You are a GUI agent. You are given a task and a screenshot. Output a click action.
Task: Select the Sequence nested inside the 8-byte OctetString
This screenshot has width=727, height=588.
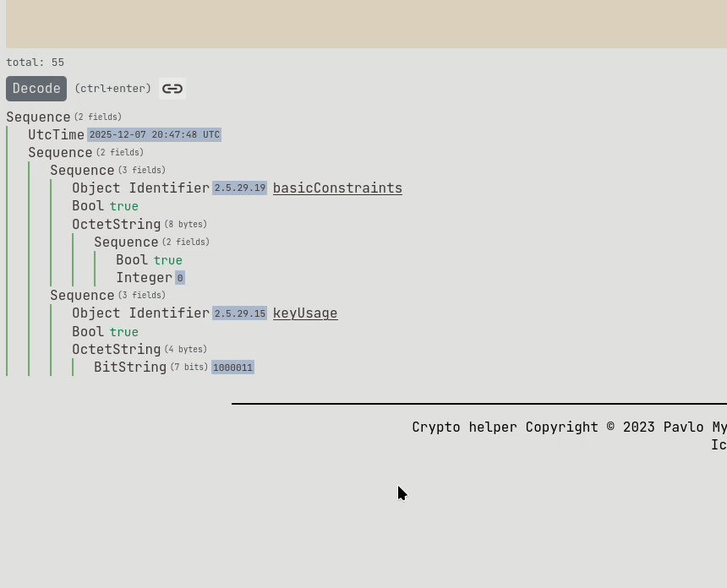(126, 242)
